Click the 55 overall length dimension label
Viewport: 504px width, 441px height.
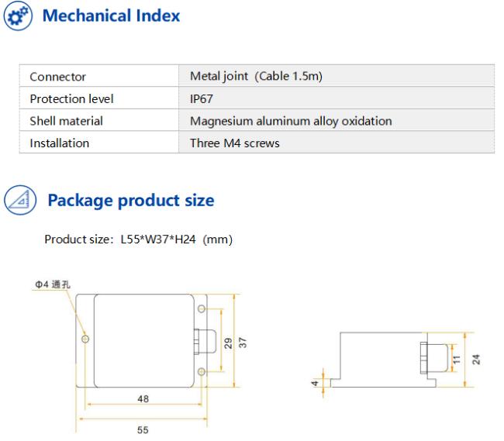click(143, 429)
